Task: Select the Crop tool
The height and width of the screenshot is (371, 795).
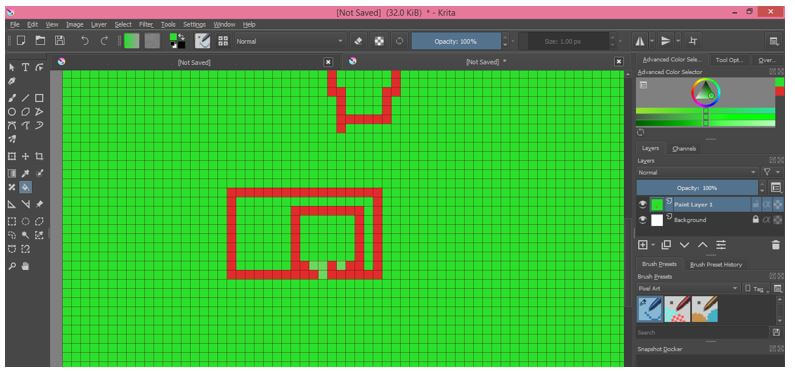Action: (x=39, y=157)
